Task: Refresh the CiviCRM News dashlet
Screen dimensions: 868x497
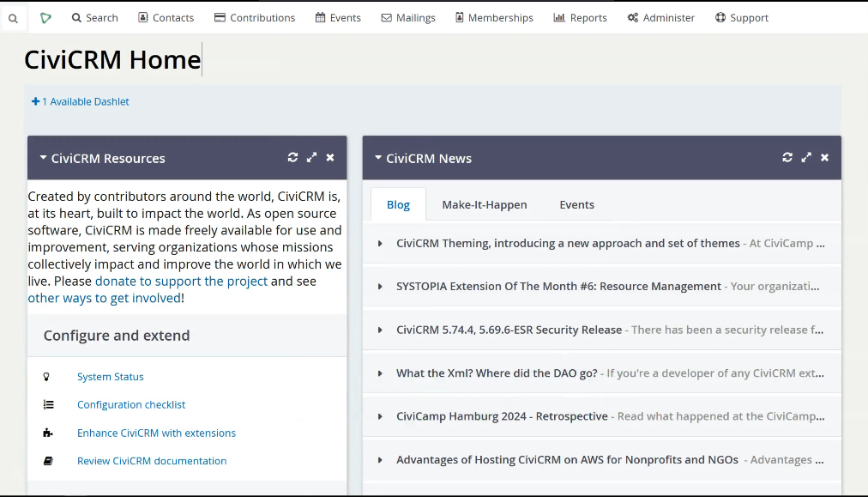Action: point(787,157)
